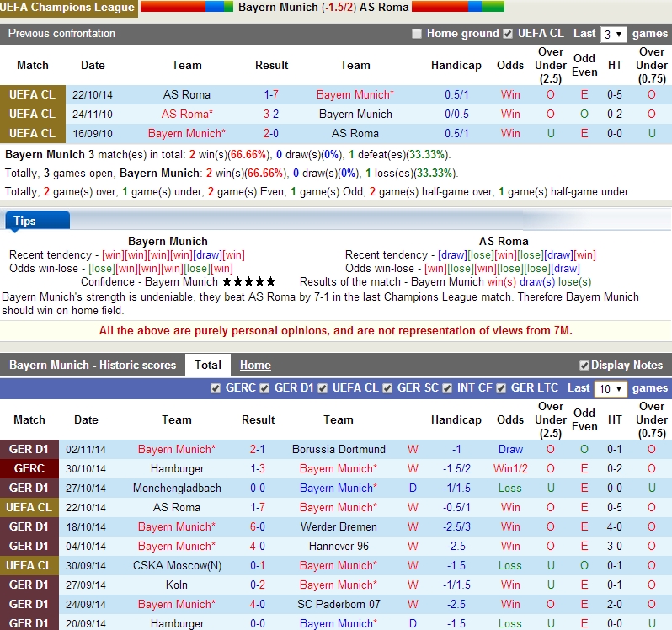
Task: Open CSKA Moscow(N) team link
Action: pyautogui.click(x=177, y=566)
